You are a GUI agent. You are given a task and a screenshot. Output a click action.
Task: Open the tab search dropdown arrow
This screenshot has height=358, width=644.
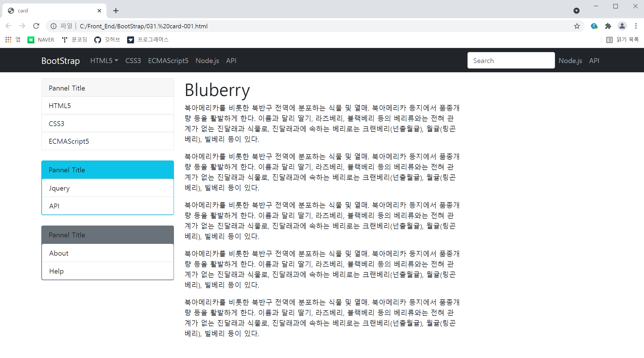pyautogui.click(x=576, y=11)
